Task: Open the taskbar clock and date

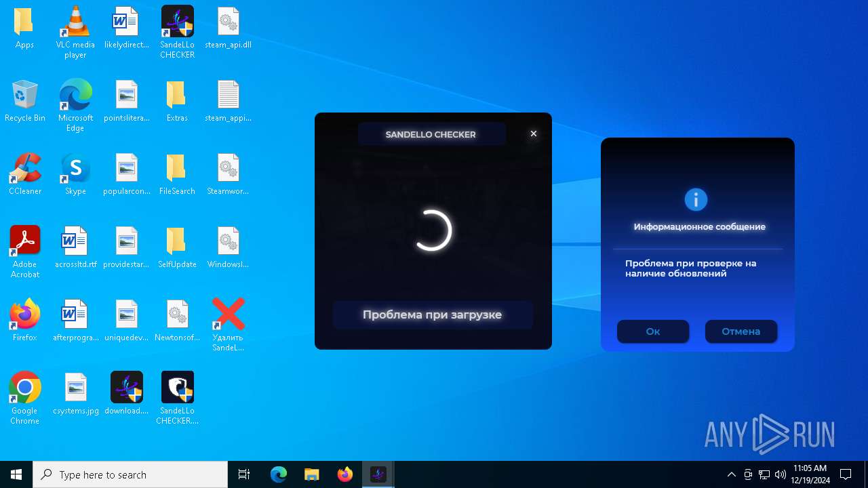Action: pos(810,474)
